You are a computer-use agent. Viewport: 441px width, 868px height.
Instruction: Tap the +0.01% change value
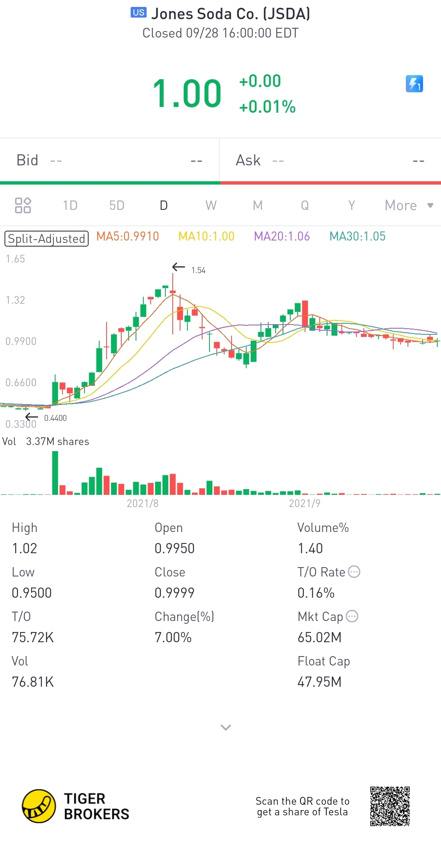click(267, 107)
